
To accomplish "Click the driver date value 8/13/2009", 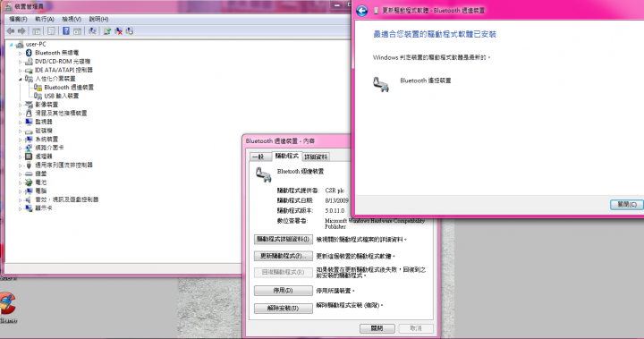I will point(336,200).
